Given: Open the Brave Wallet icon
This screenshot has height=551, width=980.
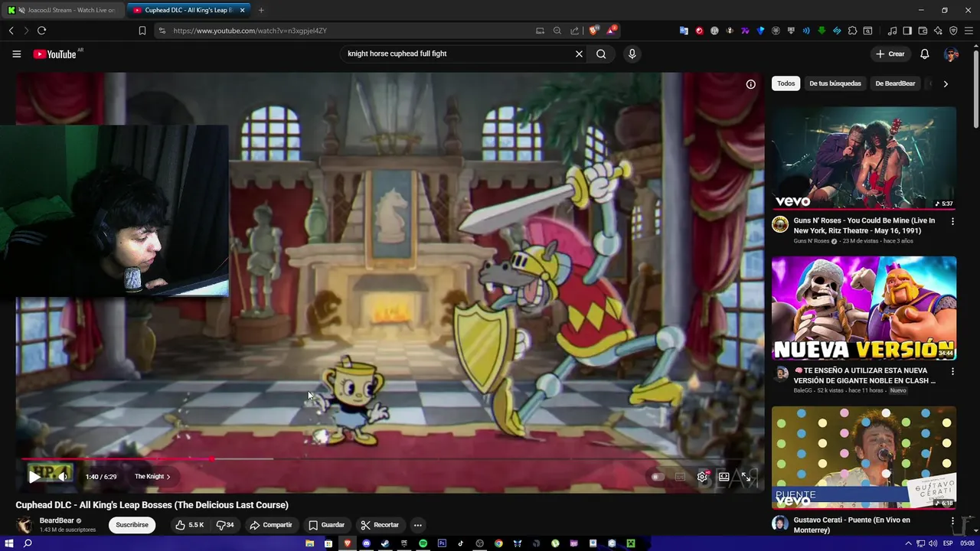Looking at the screenshot, I should tap(923, 31).
